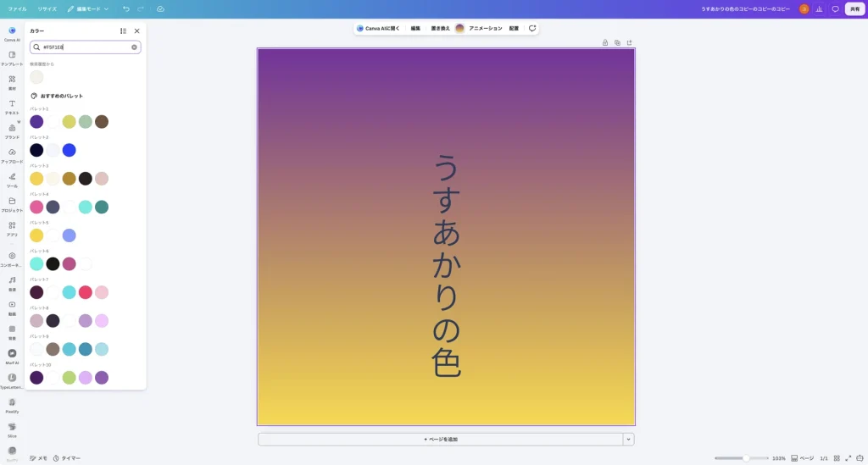Open the 素材 (Elements) sidebar tab
This screenshot has width=868, height=465.
coord(12,82)
